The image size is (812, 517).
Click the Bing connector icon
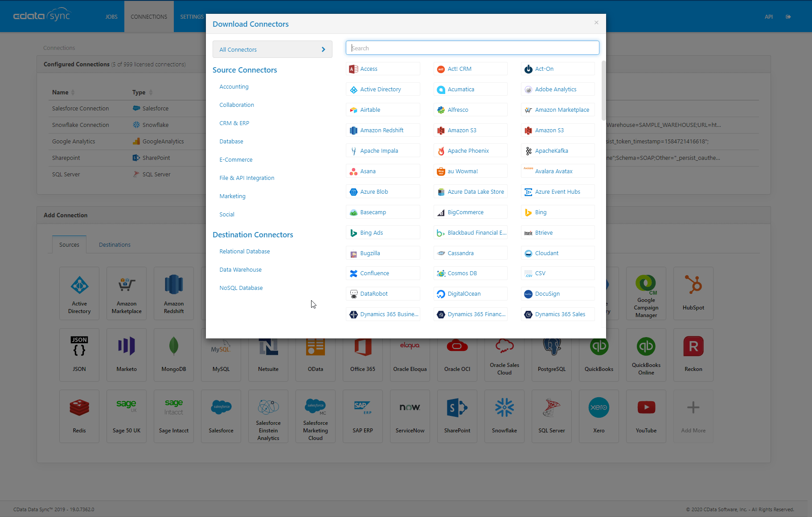(528, 212)
